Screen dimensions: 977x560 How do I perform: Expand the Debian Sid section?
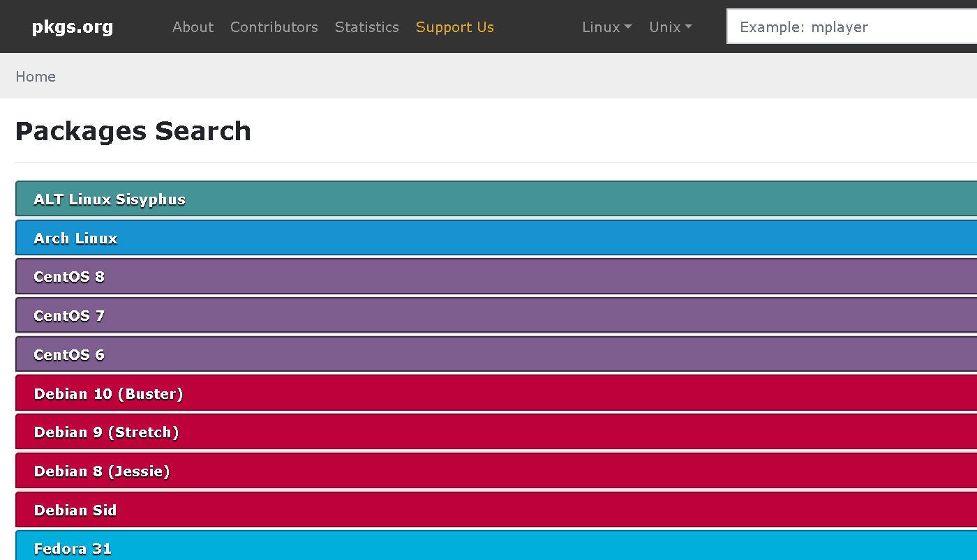(x=496, y=510)
